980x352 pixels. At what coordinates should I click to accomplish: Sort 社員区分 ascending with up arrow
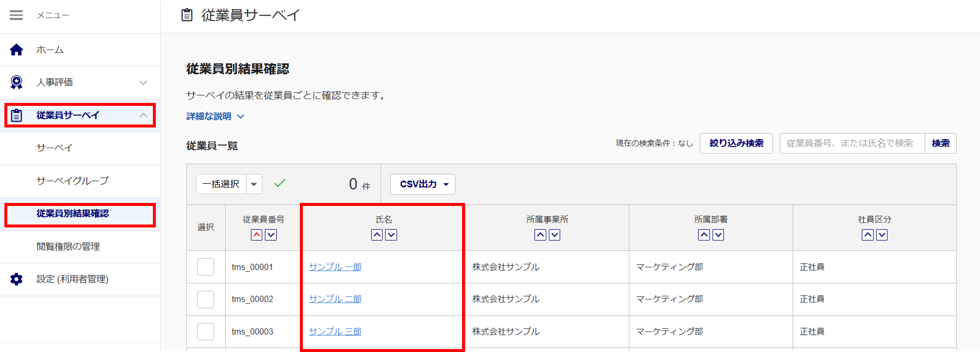(x=867, y=235)
